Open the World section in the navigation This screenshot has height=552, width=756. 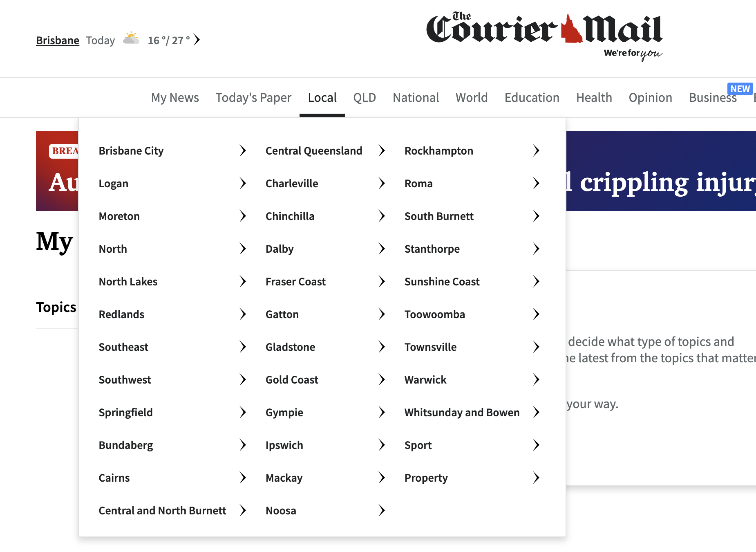coord(471,97)
